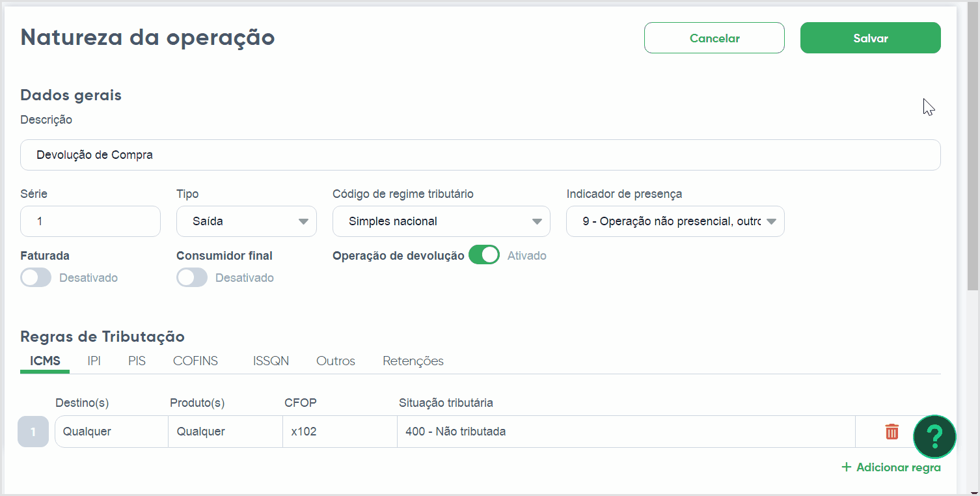Delete tax rule 1 with trash icon
The image size is (980, 496).
[892, 432]
